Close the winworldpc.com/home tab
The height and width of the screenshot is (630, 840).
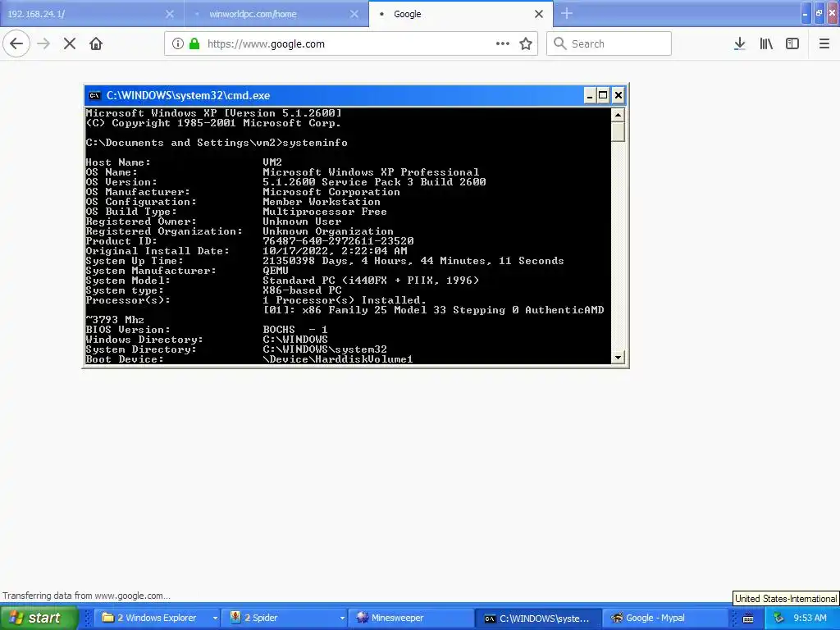(354, 14)
